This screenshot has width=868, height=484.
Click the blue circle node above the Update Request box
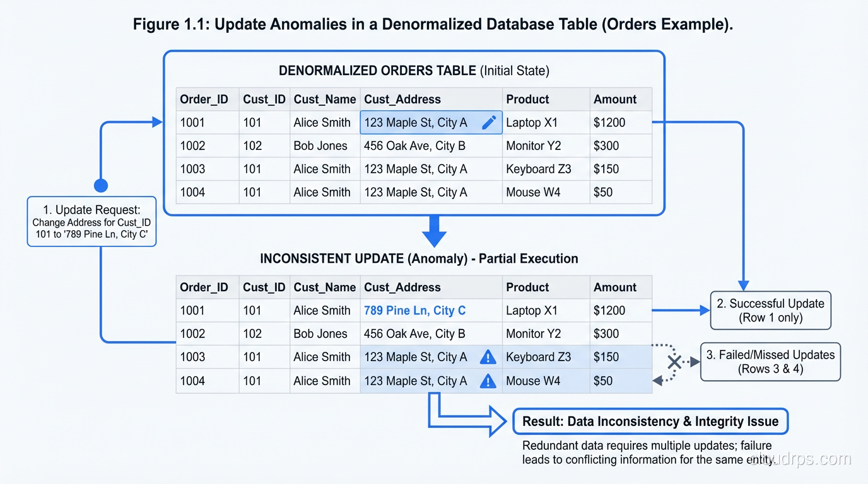pyautogui.click(x=101, y=185)
